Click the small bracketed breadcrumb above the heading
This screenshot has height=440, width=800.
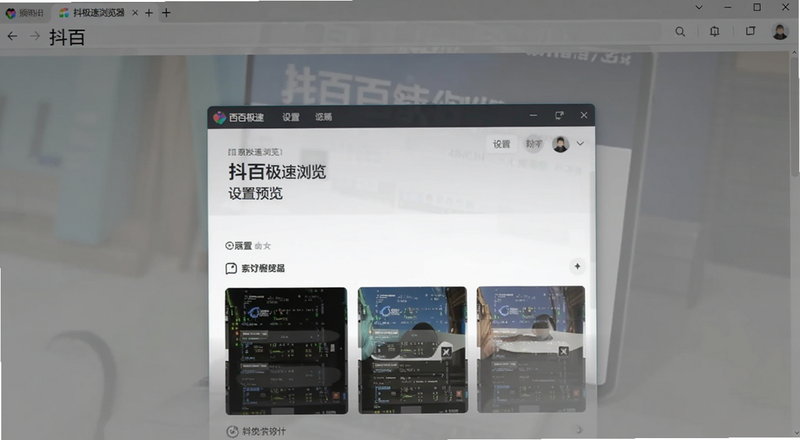click(255, 152)
